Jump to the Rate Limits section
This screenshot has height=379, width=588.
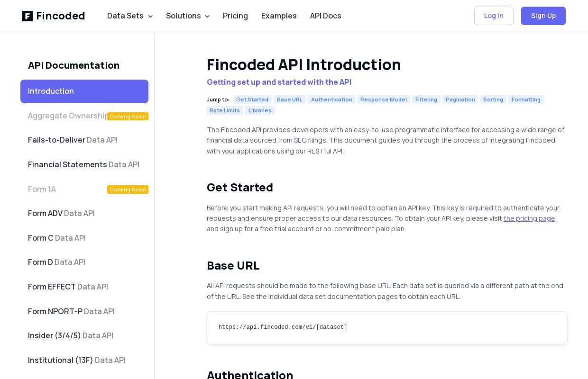(225, 110)
